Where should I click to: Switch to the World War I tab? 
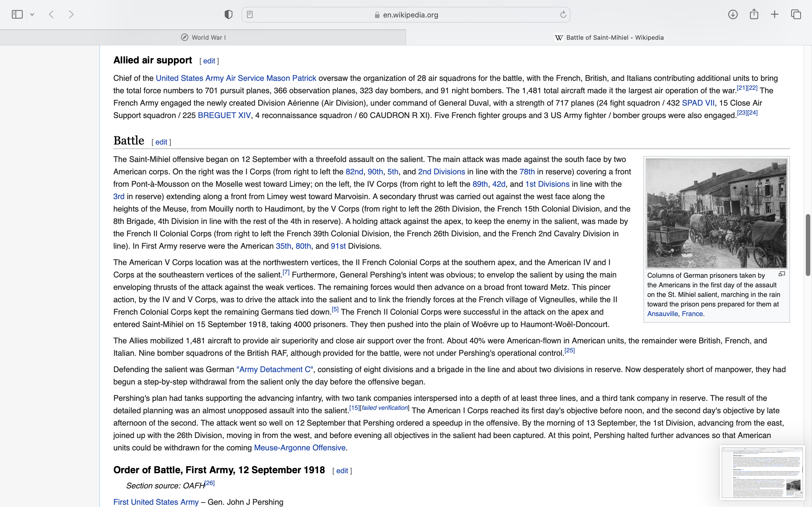[203, 37]
